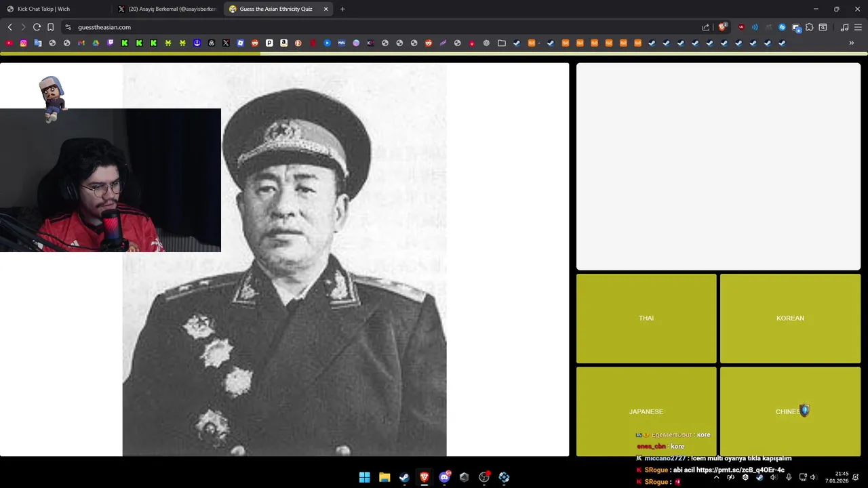
Task: Open the DuckDuckGo bookmark
Action: click(298, 43)
